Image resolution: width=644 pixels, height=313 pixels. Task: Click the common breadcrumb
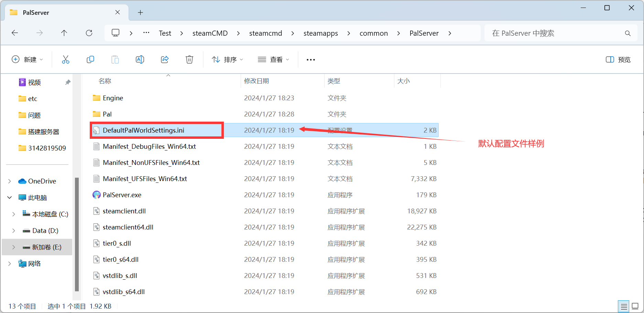(x=374, y=33)
